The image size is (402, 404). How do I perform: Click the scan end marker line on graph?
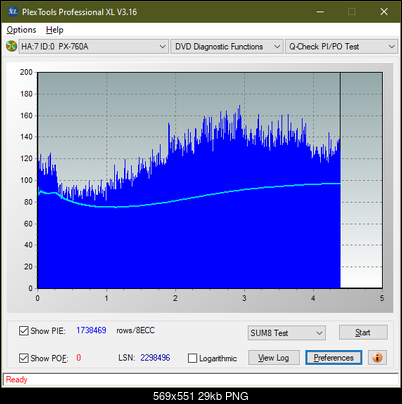[340, 180]
